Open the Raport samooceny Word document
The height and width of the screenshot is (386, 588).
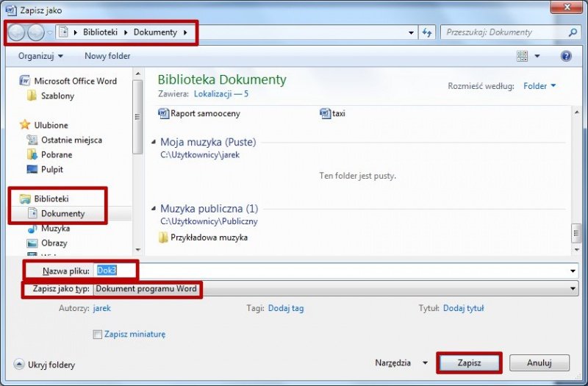204,114
